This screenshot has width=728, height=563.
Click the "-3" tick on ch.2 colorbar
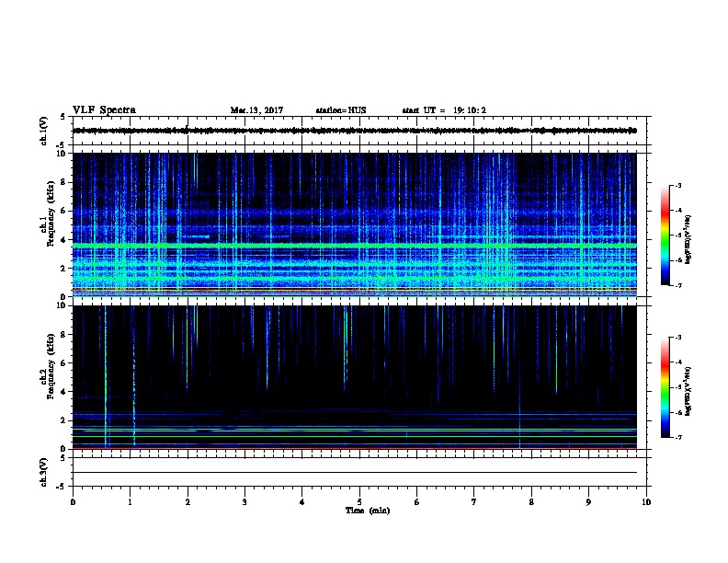tap(678, 338)
